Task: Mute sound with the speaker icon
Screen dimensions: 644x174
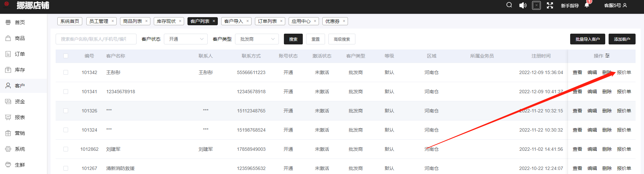Action: click(x=523, y=5)
